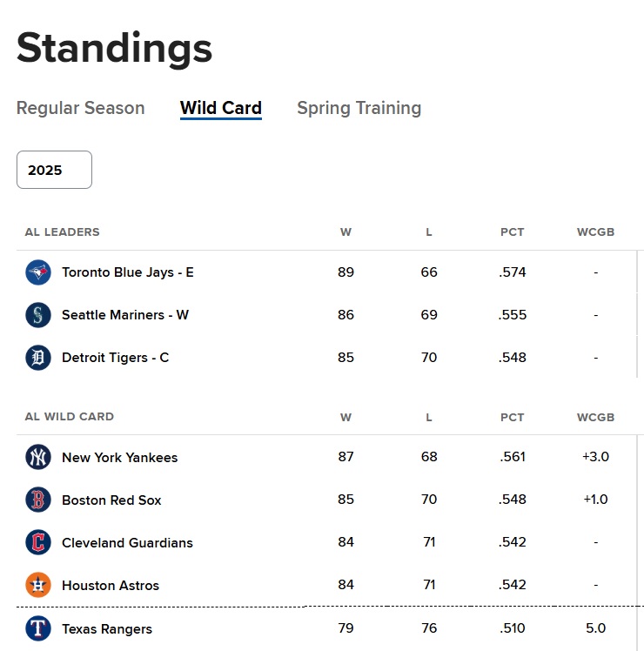Click the Cleveland Guardians logo icon
This screenshot has width=644, height=651.
38,542
